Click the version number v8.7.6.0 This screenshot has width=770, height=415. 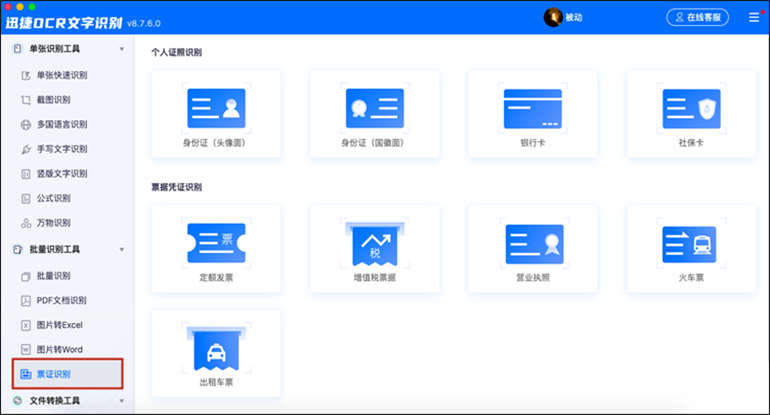pos(144,24)
